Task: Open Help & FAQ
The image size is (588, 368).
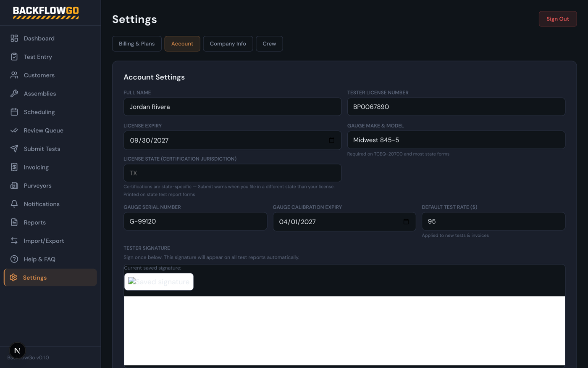Action: (x=50, y=259)
